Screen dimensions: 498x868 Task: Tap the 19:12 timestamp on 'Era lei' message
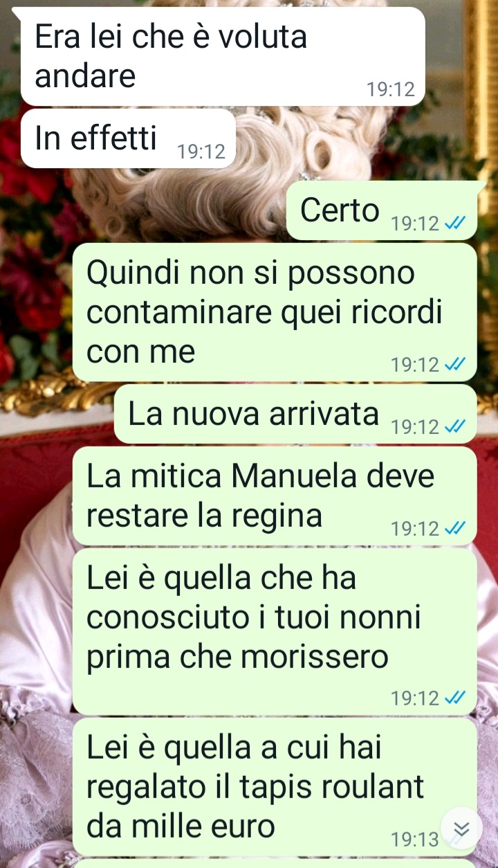(x=391, y=90)
